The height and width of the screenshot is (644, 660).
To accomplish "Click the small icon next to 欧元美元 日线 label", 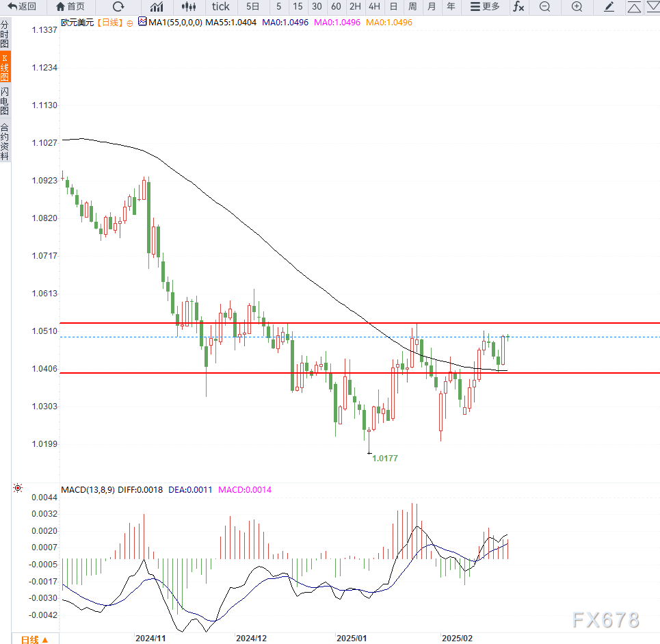I will coord(130,23).
